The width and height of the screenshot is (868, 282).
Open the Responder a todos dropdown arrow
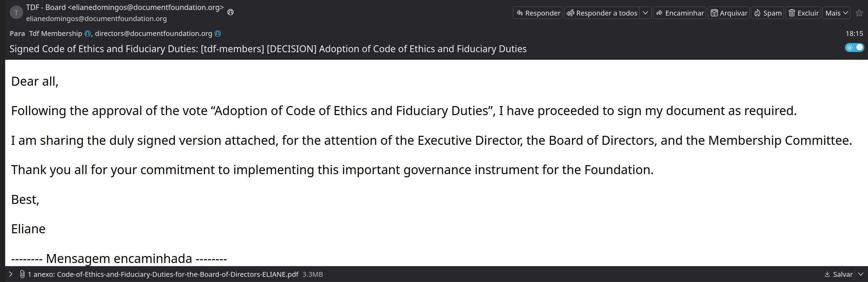pos(645,13)
